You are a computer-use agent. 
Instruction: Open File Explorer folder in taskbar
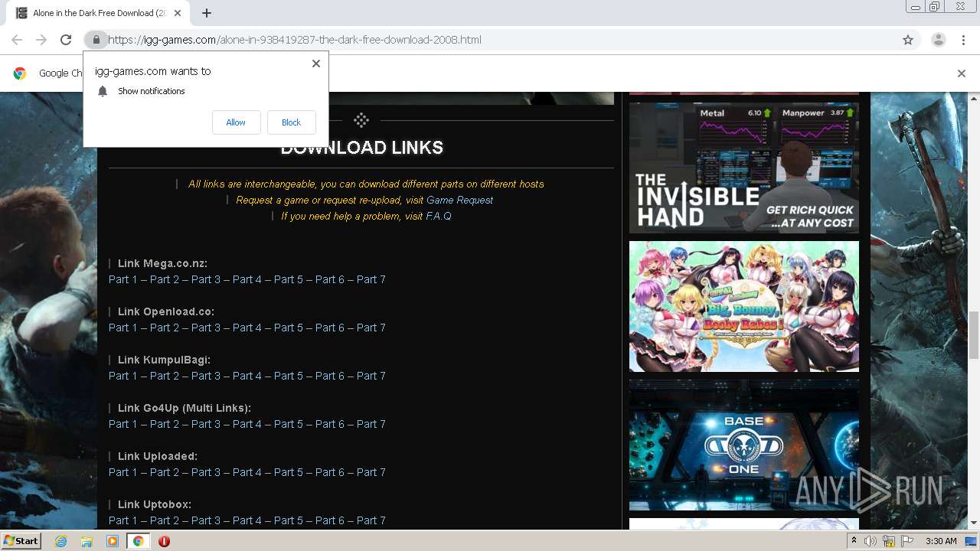click(x=87, y=541)
